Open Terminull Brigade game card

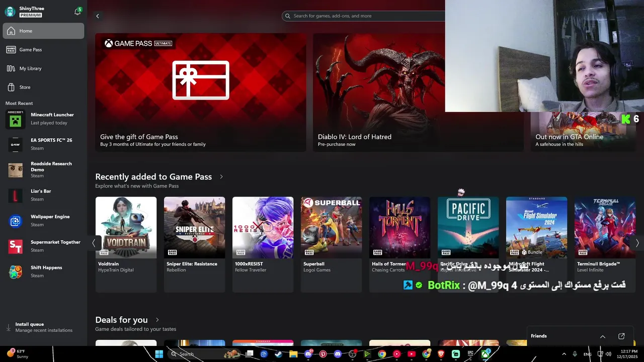(x=605, y=244)
